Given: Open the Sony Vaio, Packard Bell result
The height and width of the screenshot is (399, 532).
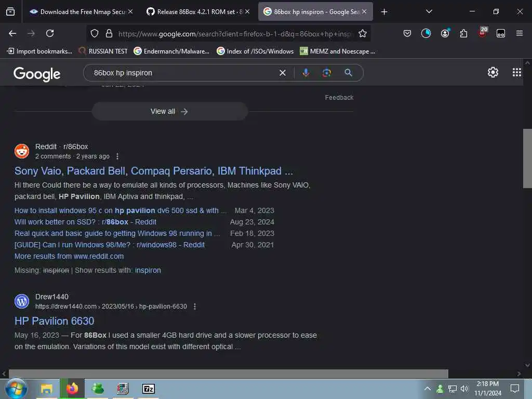Looking at the screenshot, I should pyautogui.click(x=154, y=171).
